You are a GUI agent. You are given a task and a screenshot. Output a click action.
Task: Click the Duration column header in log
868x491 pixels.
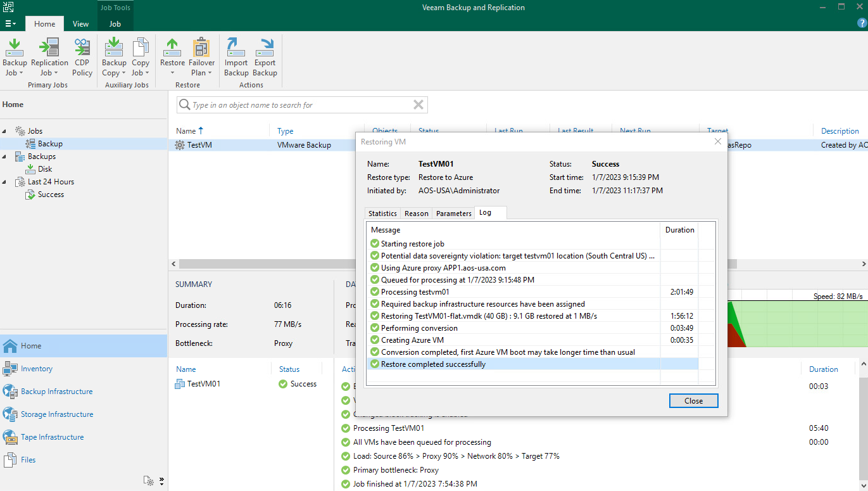click(x=679, y=230)
